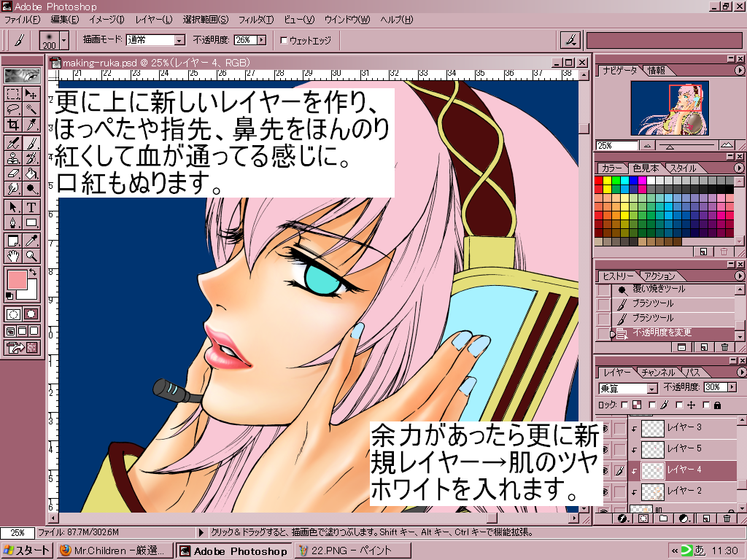Open the brush size 200 picker arrow

click(64, 40)
